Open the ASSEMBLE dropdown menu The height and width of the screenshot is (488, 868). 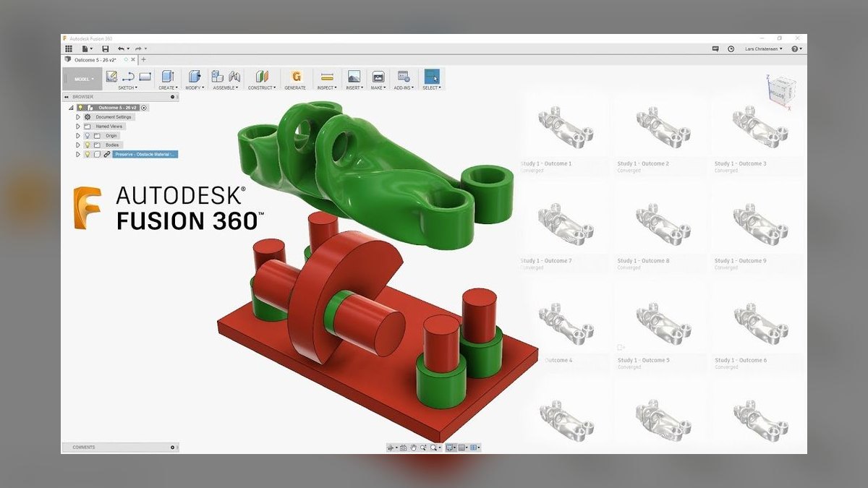tap(226, 87)
